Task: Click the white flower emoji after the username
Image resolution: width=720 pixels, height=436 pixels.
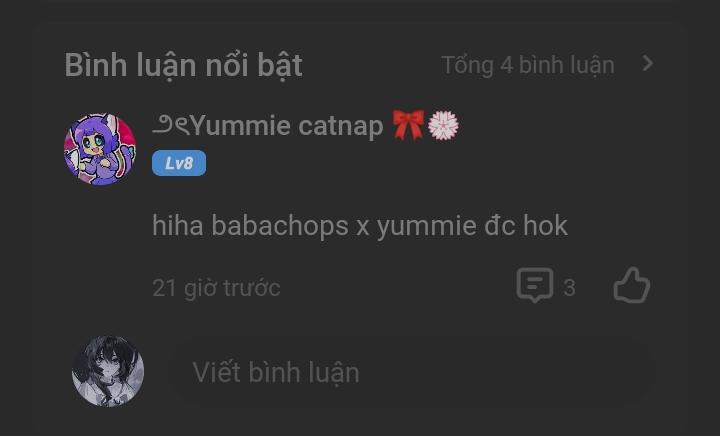Action: (443, 125)
